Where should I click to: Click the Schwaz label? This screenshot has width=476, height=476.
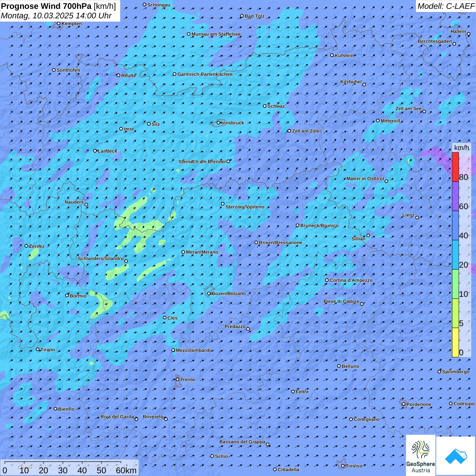(x=276, y=106)
